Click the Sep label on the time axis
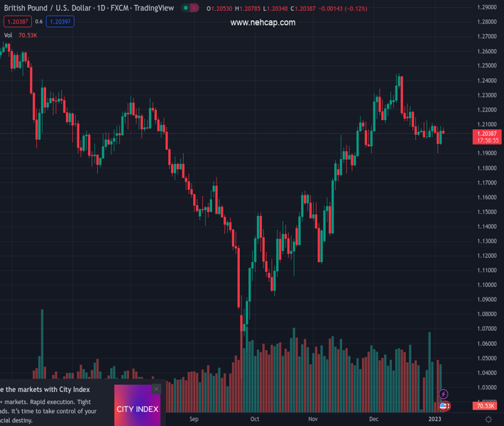Image resolution: width=504 pixels, height=426 pixels. coord(194,420)
